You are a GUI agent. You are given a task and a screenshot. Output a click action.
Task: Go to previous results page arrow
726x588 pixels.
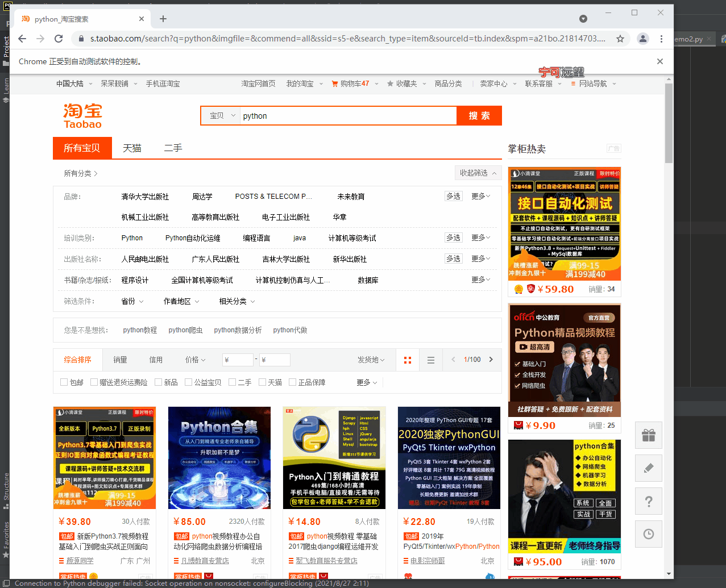[x=453, y=360]
